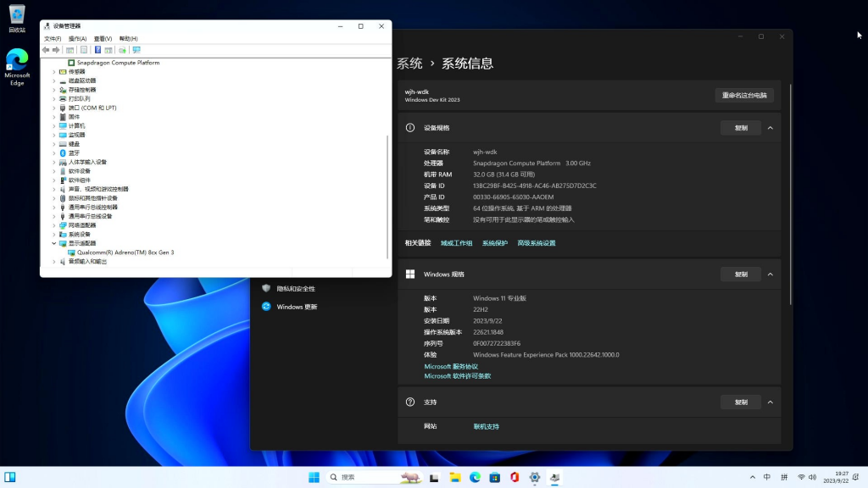Open the Settings gear icon on taskbar
Viewport: 868px width, 488px height.
coord(535,477)
